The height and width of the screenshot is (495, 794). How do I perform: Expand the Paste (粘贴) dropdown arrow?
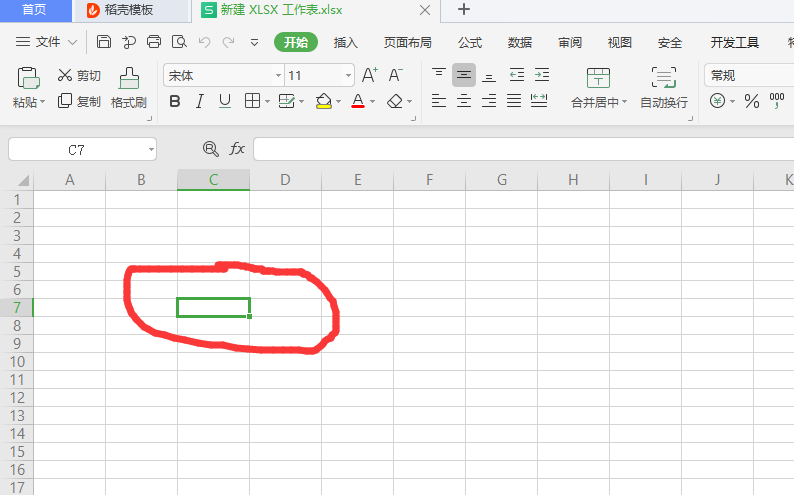tap(43, 102)
